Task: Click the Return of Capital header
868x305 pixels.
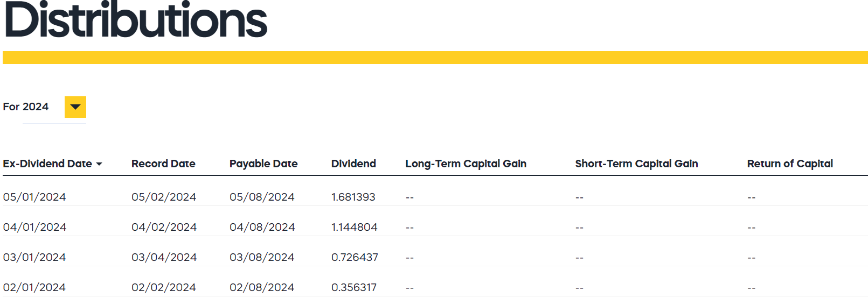Action: pyautogui.click(x=790, y=164)
